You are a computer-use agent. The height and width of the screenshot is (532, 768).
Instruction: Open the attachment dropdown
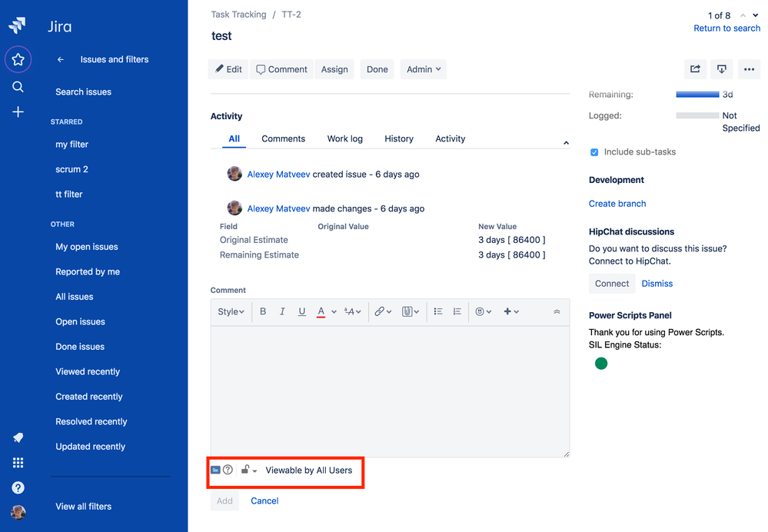pos(411,311)
